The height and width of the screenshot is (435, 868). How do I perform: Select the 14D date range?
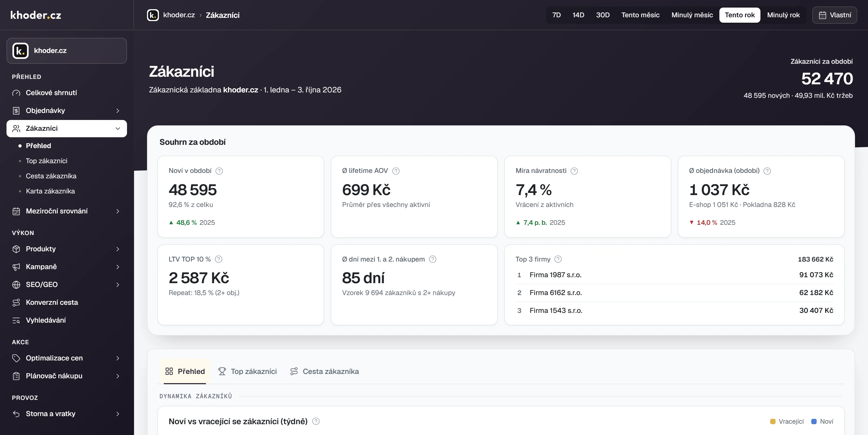tap(578, 15)
